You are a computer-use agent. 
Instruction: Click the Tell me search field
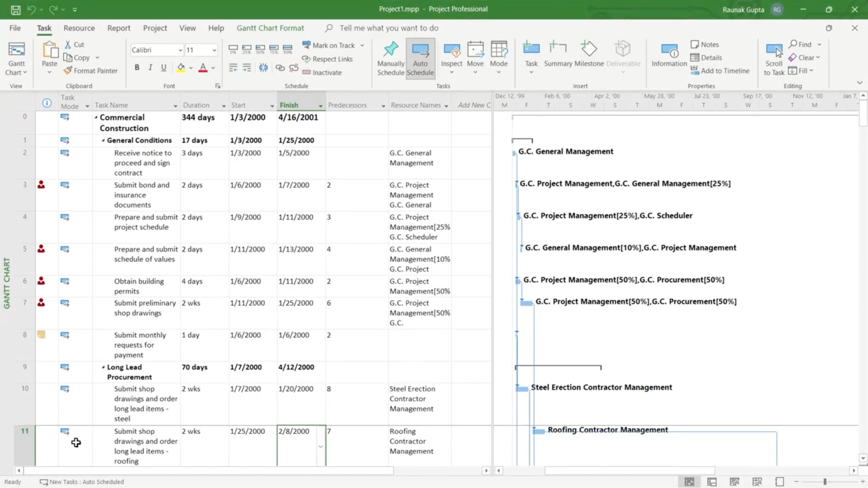point(389,28)
